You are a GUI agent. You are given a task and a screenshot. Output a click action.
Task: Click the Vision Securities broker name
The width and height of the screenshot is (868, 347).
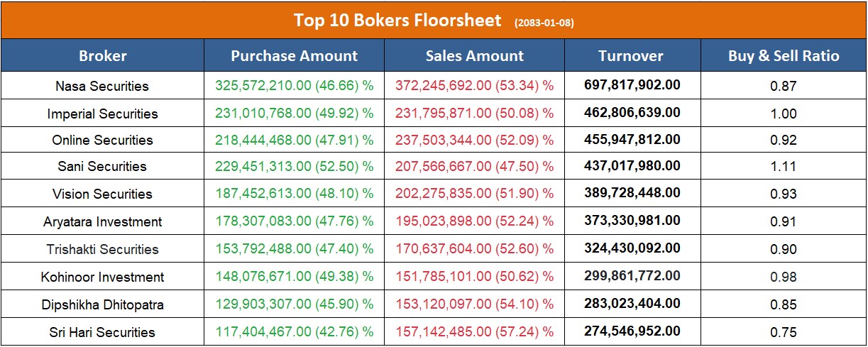102,194
